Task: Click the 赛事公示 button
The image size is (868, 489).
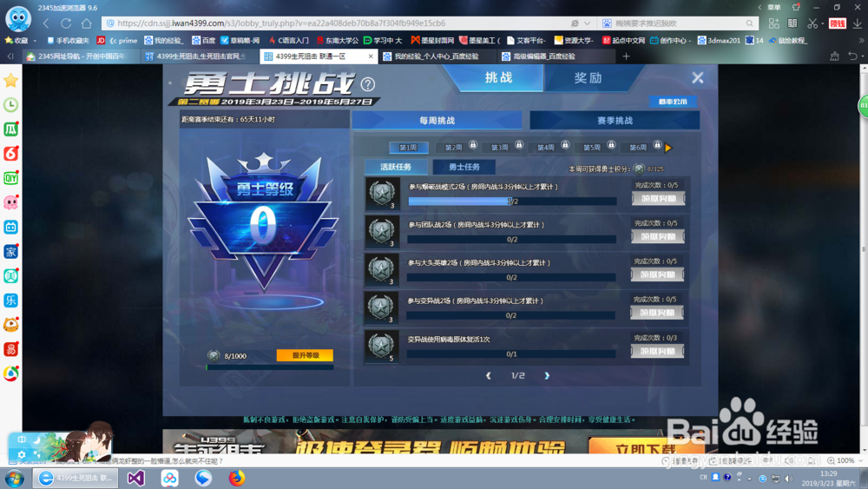Action: click(673, 102)
